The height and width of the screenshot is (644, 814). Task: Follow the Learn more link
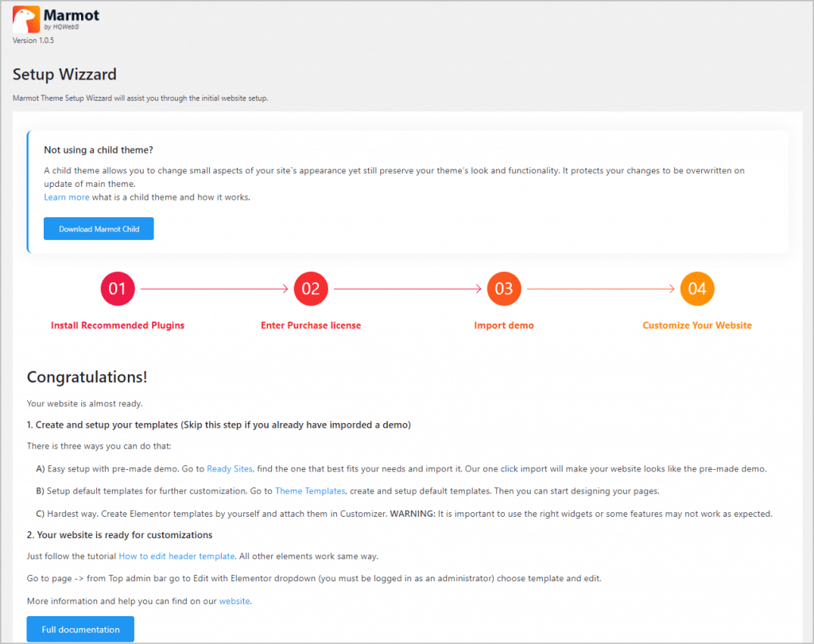point(67,197)
